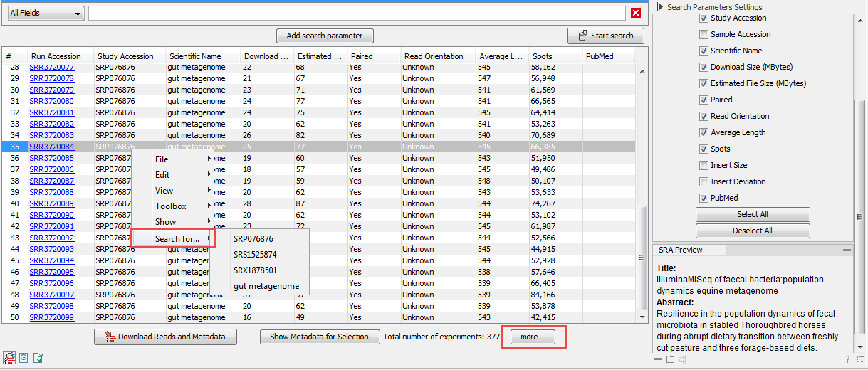Click expand all groups icon in side panel
This screenshot has height=370, width=868.
click(671, 360)
